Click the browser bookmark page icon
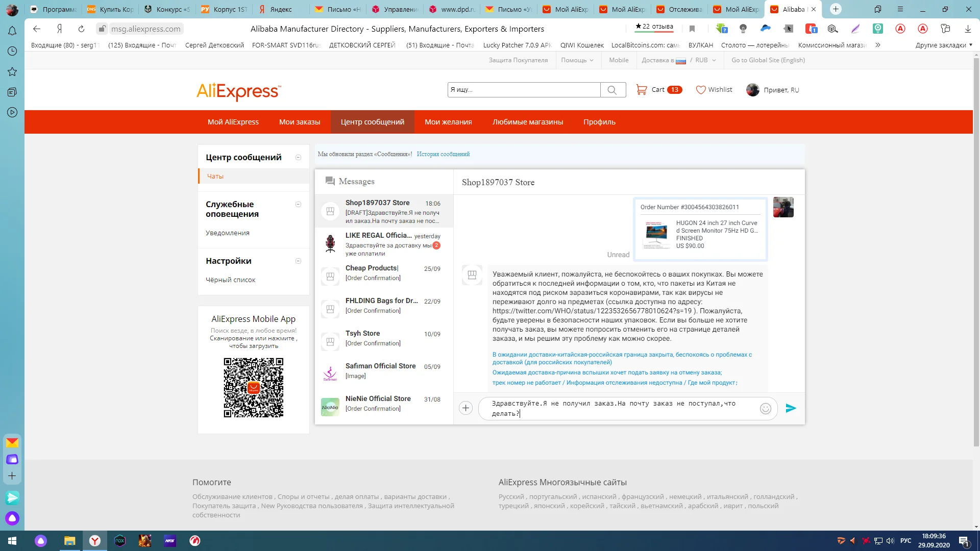980x551 pixels. [x=692, y=29]
